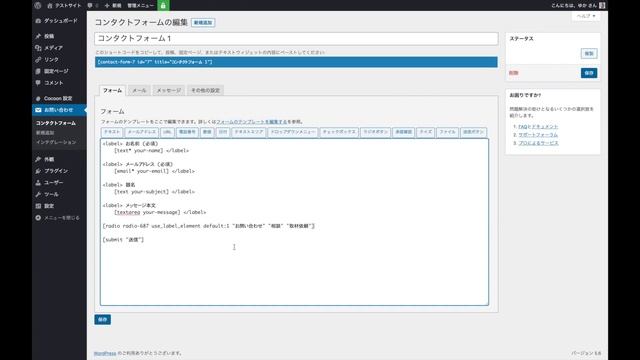Open 外観 via its brush icon
Viewport: 640px width, 360px height.
38,159
